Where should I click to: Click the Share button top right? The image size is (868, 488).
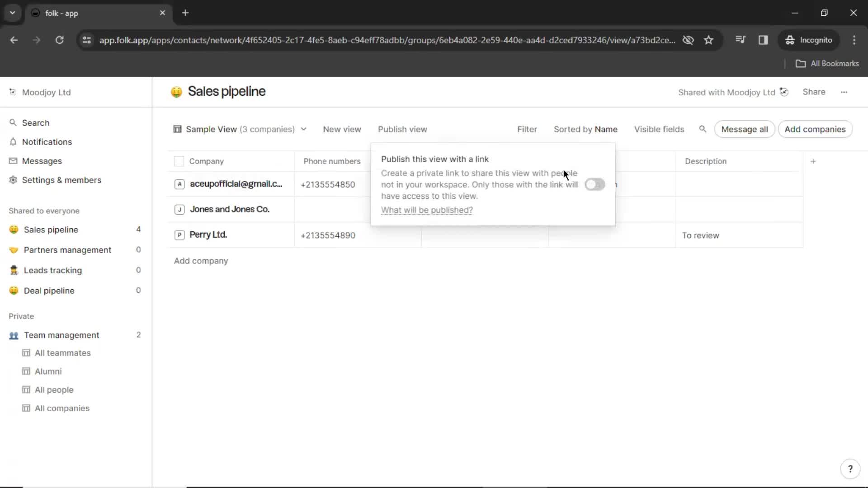pos(814,92)
